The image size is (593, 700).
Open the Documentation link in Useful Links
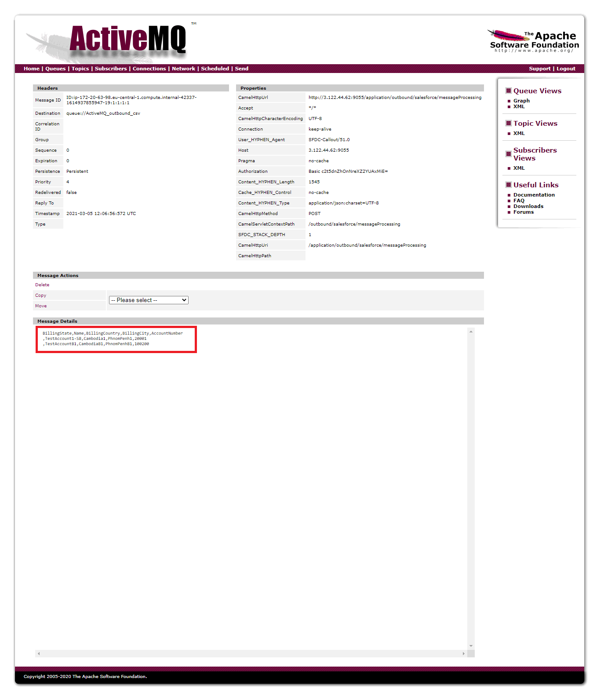pyautogui.click(x=534, y=195)
